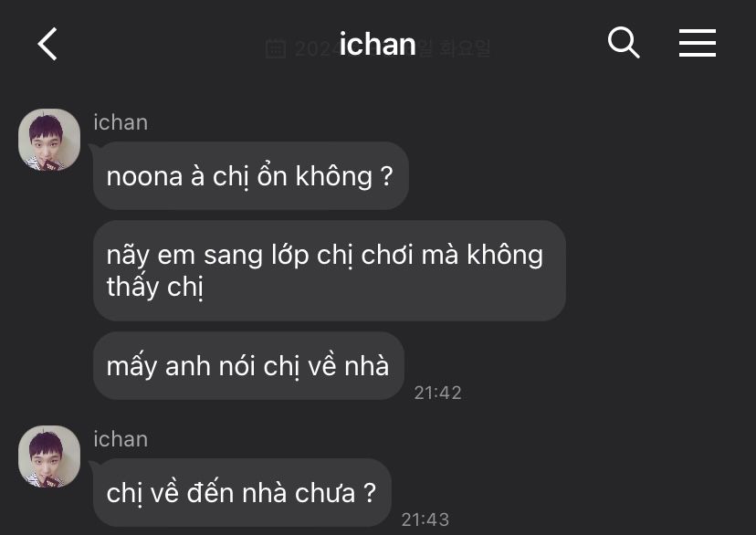Tap the faded 화요일 date label
Viewport: 756px width, 535px height.
tap(463, 48)
